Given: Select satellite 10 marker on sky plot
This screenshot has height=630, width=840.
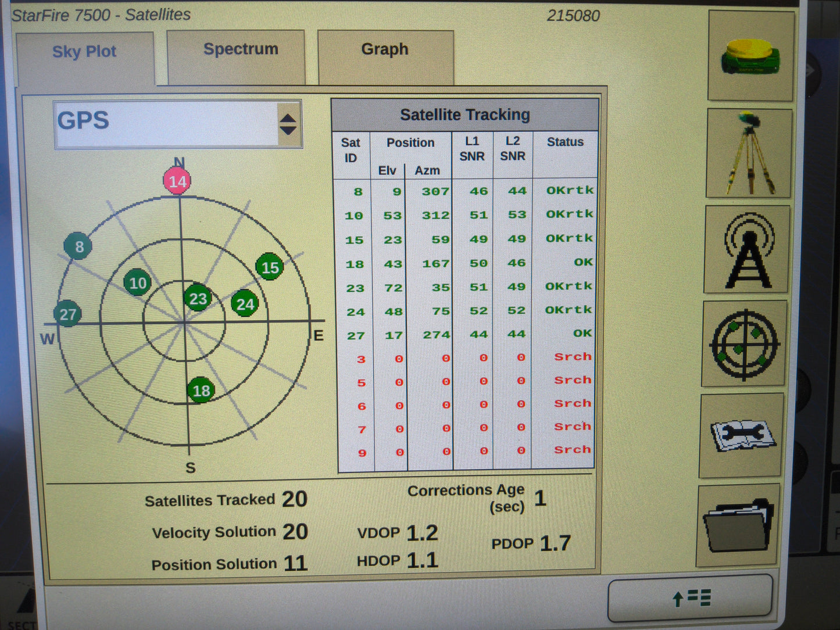Looking at the screenshot, I should (x=137, y=283).
